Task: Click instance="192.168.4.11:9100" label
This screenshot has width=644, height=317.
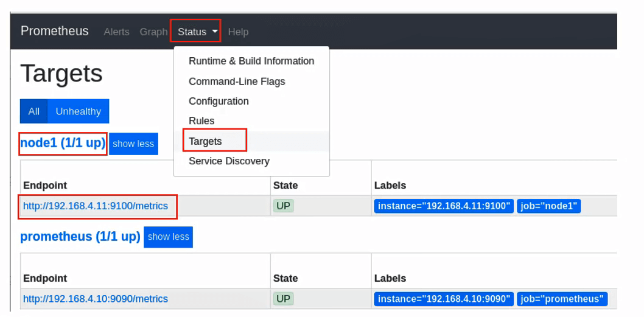Action: tap(444, 206)
